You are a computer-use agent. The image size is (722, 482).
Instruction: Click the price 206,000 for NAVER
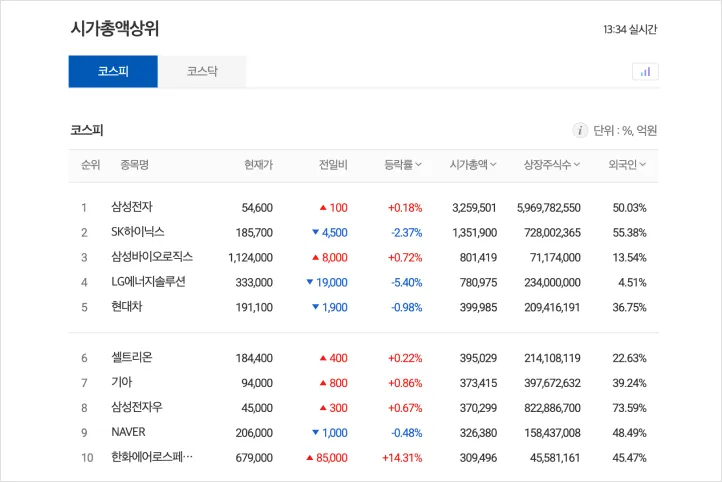point(254,433)
